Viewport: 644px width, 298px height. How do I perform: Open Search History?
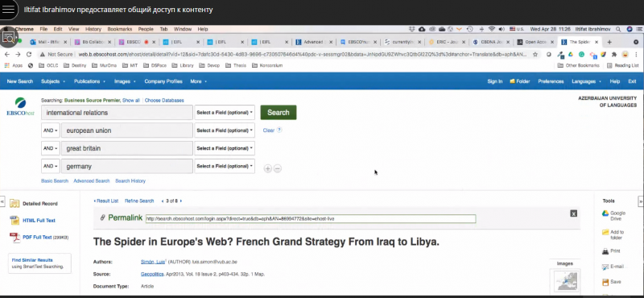130,181
